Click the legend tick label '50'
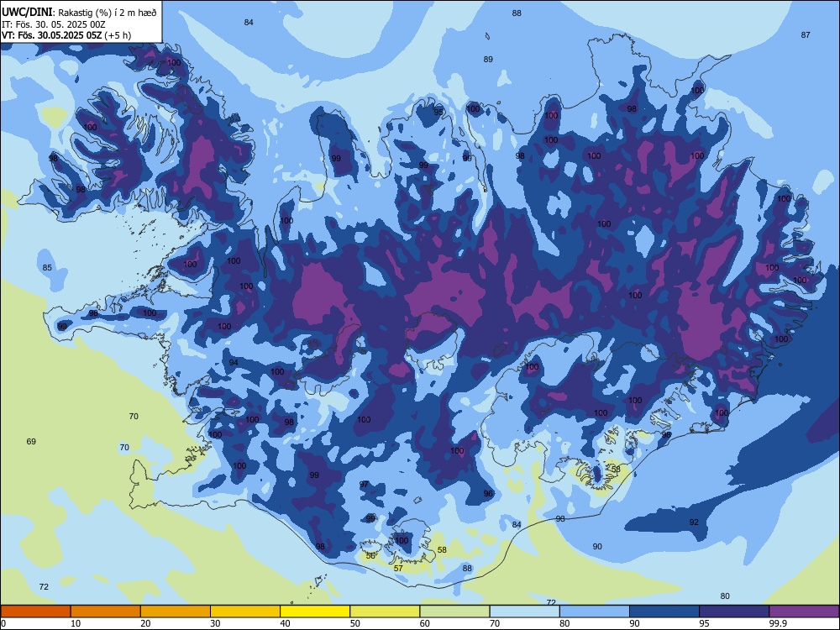Image resolution: width=840 pixels, height=630 pixels. point(354,623)
